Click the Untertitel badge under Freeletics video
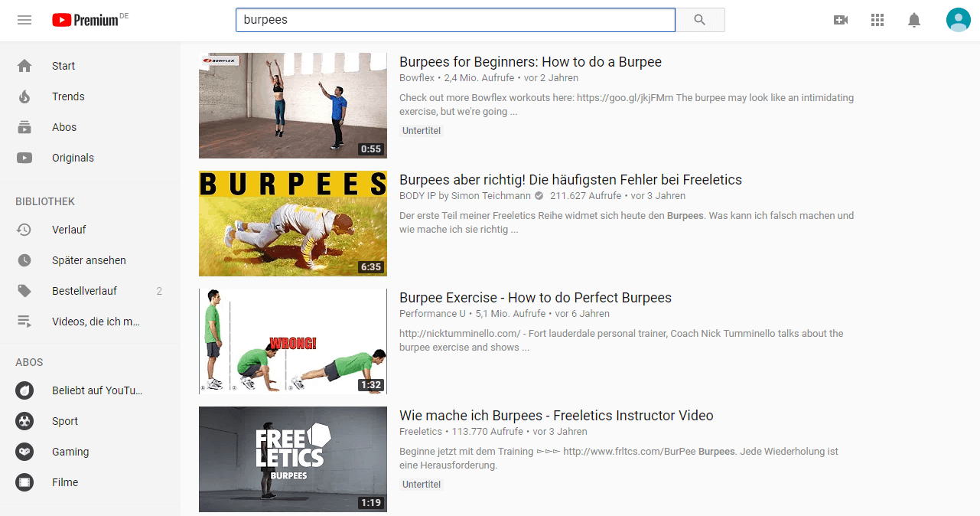The height and width of the screenshot is (516, 980). click(422, 485)
